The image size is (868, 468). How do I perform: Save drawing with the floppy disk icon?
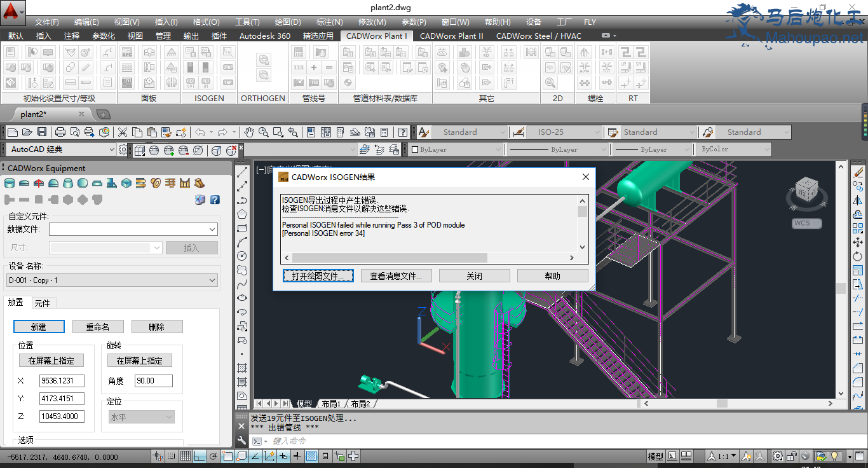(42, 132)
